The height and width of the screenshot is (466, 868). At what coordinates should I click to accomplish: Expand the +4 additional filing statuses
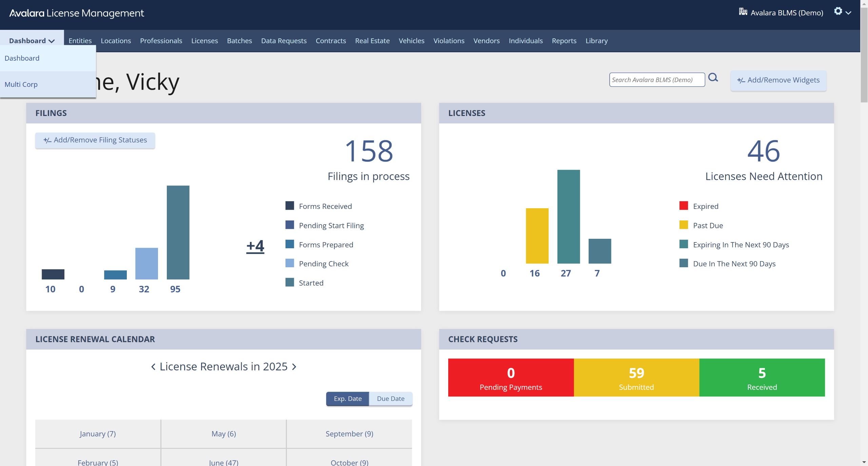[x=255, y=246]
